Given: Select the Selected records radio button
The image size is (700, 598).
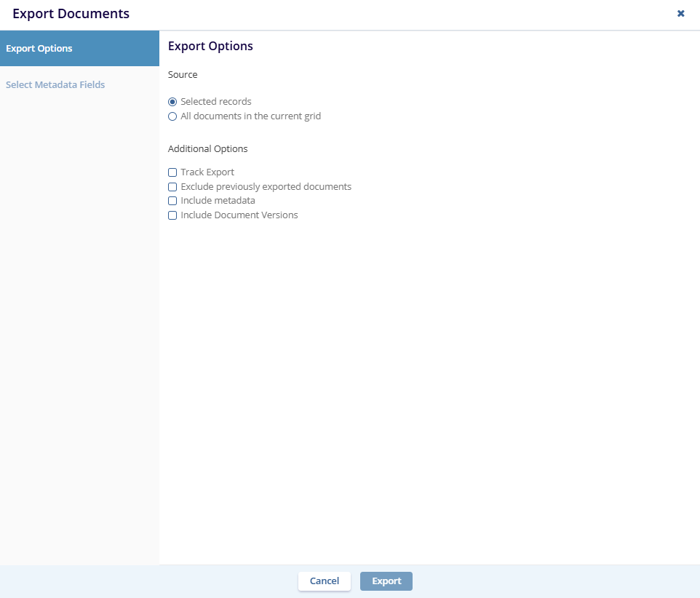Looking at the screenshot, I should (172, 102).
